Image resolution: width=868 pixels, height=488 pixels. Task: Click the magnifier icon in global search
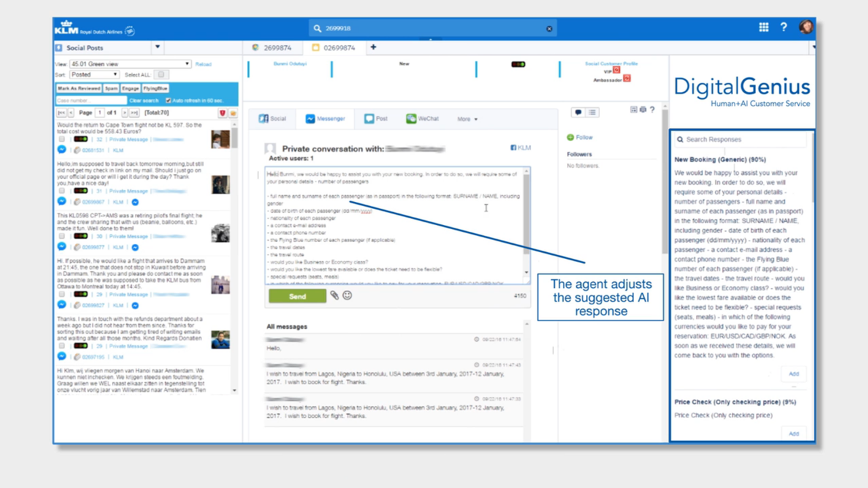point(317,28)
